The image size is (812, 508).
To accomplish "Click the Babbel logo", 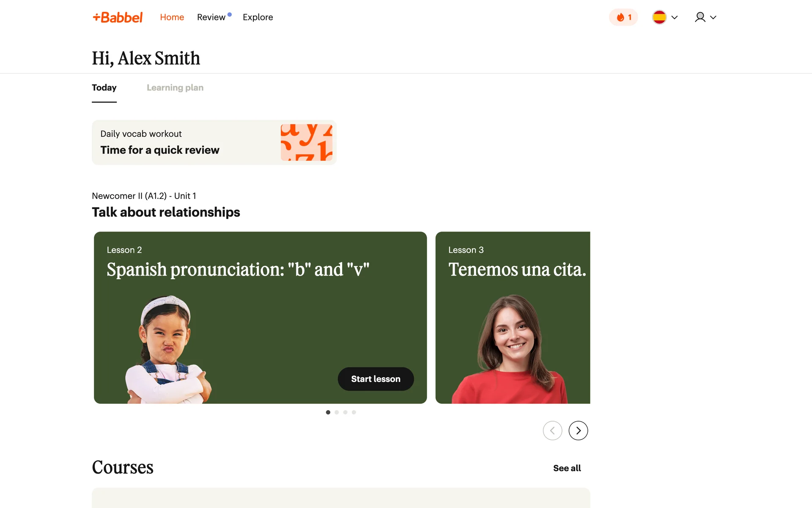I will point(118,17).
